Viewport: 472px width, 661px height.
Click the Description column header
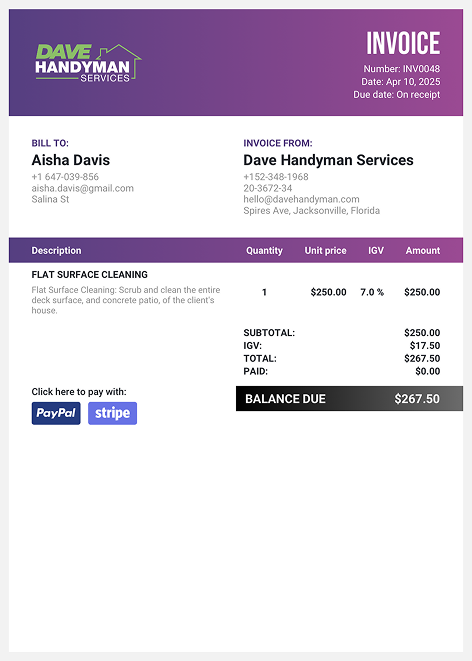pyautogui.click(x=56, y=251)
